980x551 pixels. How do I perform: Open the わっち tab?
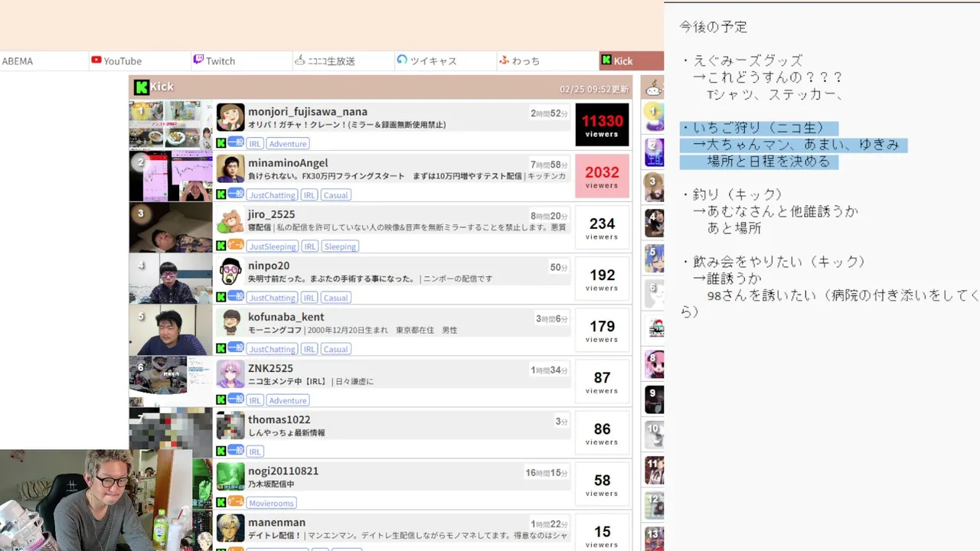[x=547, y=61]
